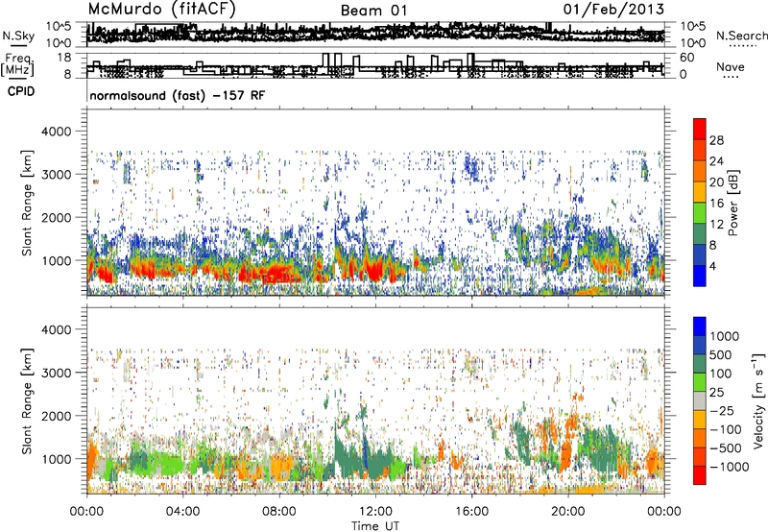The width and height of the screenshot is (768, 532).
Task: Click the blue bottom of power colorbar
Action: tap(700, 278)
